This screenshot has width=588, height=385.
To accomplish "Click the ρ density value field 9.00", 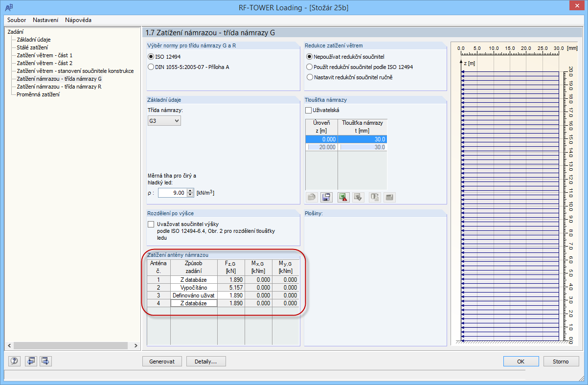I will click(x=173, y=193).
